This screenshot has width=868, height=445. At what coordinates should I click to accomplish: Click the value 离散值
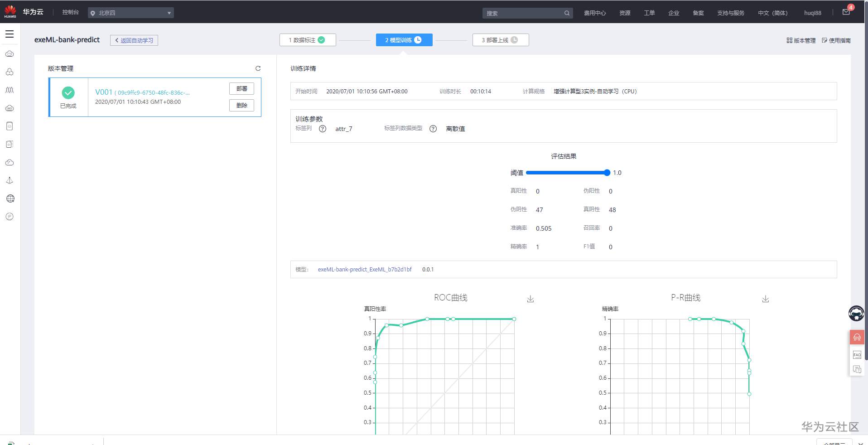[x=455, y=129]
